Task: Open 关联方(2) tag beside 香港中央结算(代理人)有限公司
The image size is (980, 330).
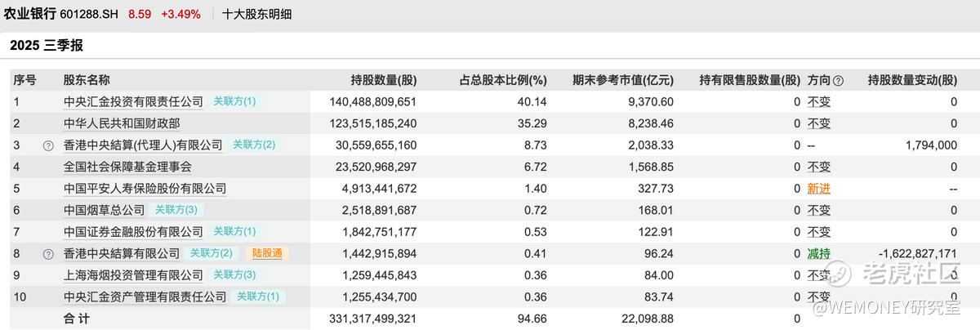Action: 254,145
